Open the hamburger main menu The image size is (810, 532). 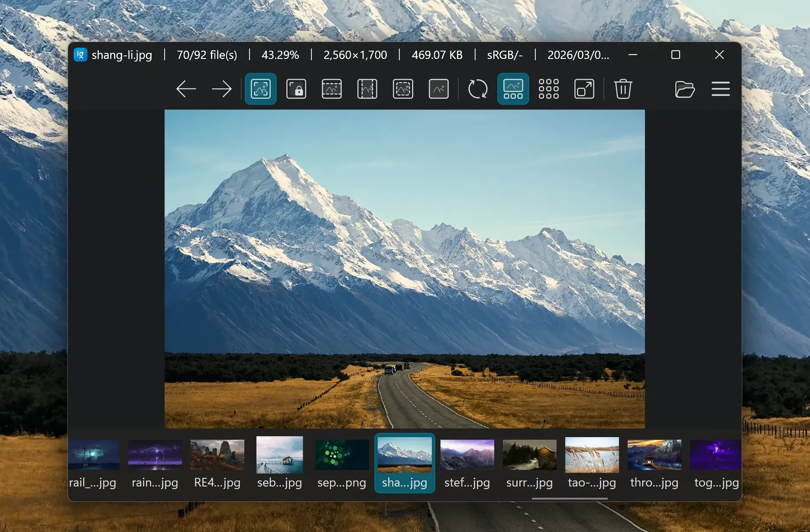[721, 89]
